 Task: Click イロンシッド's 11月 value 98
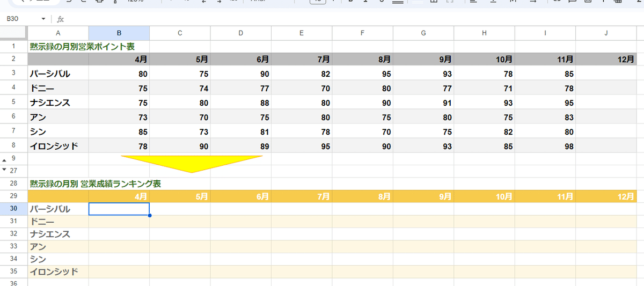click(x=545, y=146)
